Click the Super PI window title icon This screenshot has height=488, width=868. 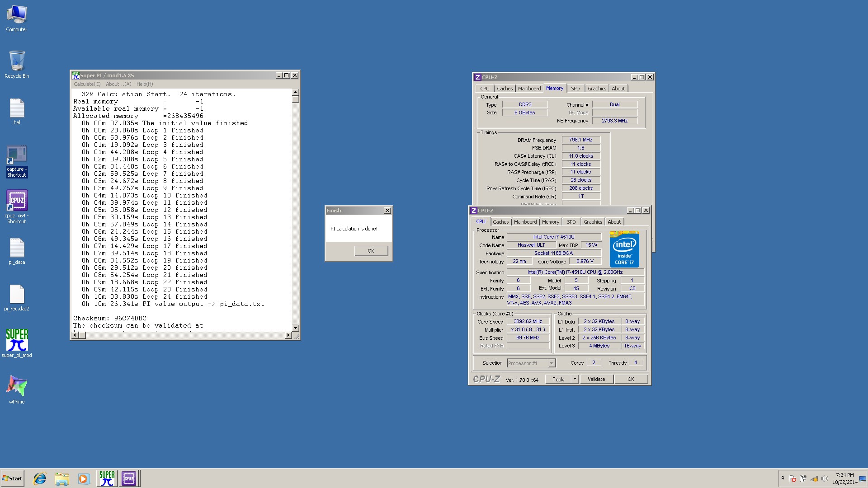[x=75, y=75]
